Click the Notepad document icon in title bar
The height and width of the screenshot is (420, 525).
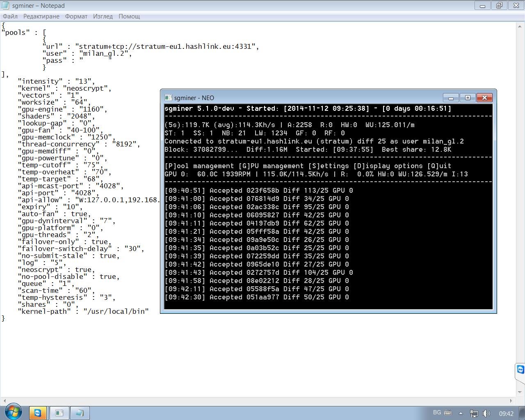pyautogui.click(x=5, y=6)
